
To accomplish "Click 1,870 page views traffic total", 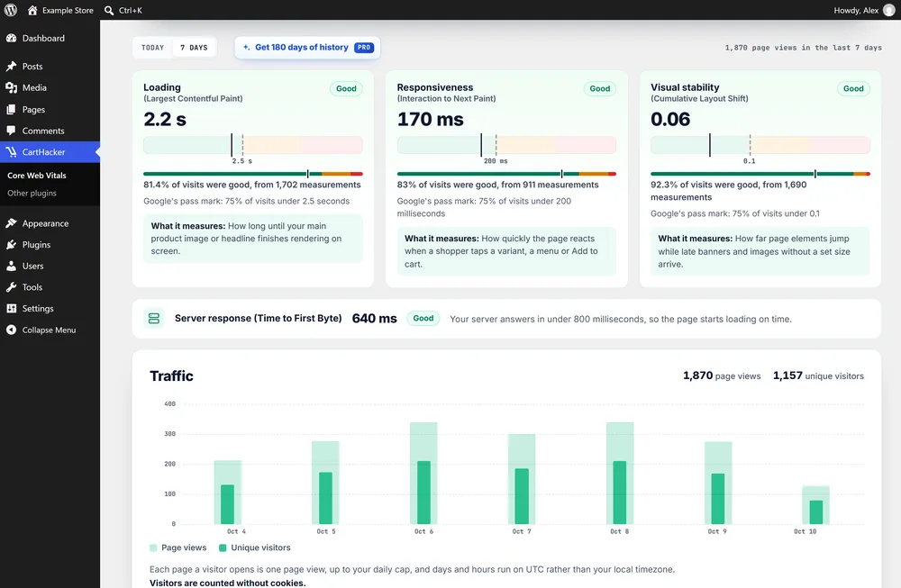I will [x=722, y=375].
